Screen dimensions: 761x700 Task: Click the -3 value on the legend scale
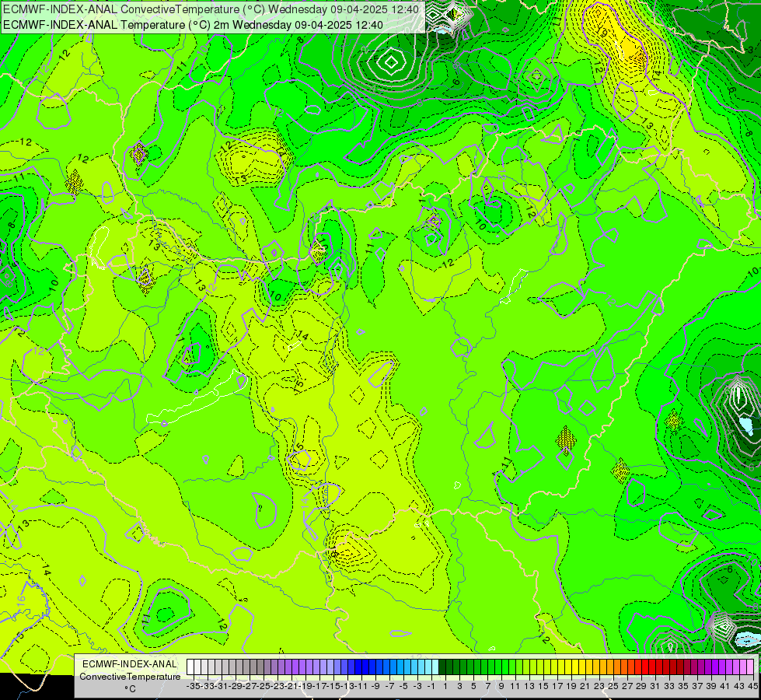[x=417, y=686]
